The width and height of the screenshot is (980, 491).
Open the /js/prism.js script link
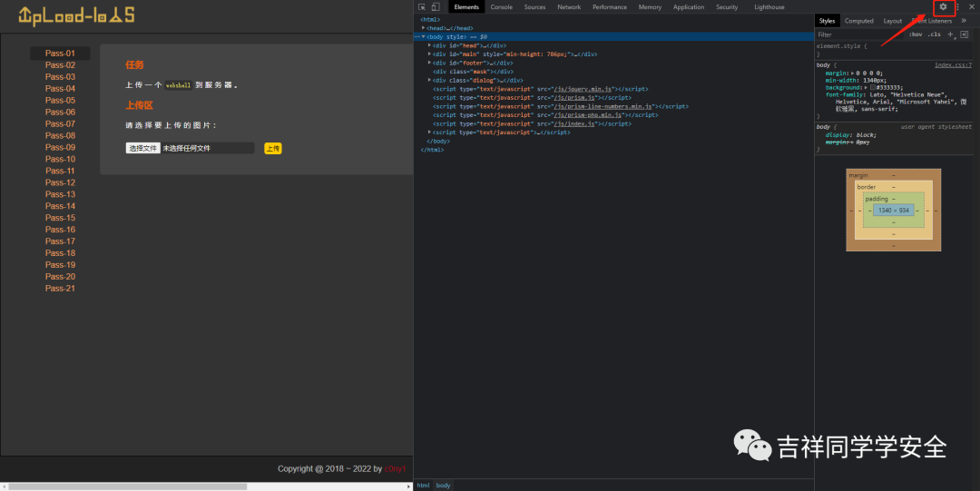576,98
